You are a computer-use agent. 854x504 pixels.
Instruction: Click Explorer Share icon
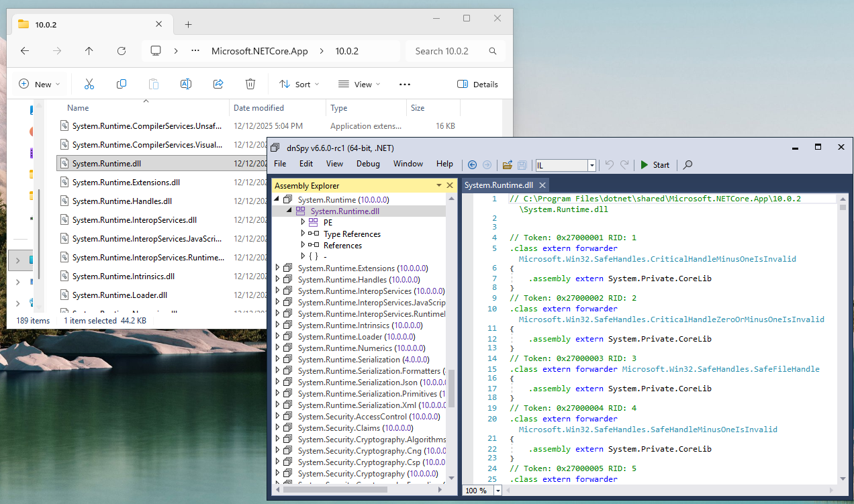click(x=218, y=84)
